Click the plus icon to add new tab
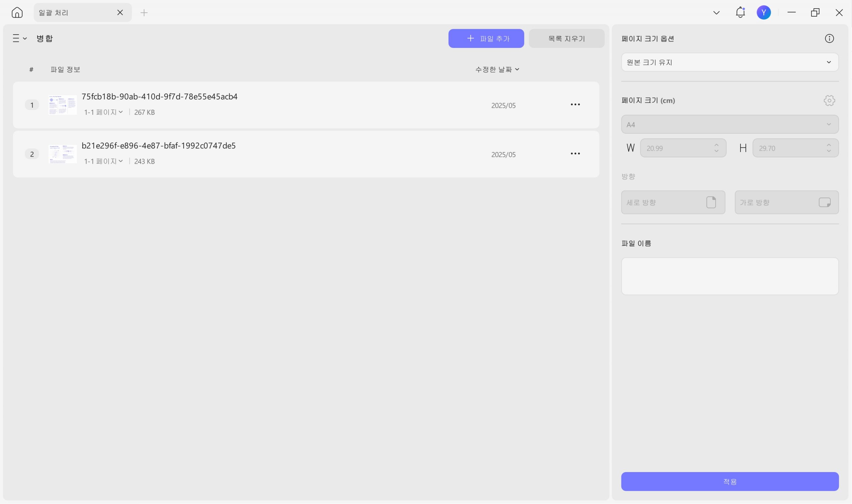The width and height of the screenshot is (852, 504). tap(144, 13)
